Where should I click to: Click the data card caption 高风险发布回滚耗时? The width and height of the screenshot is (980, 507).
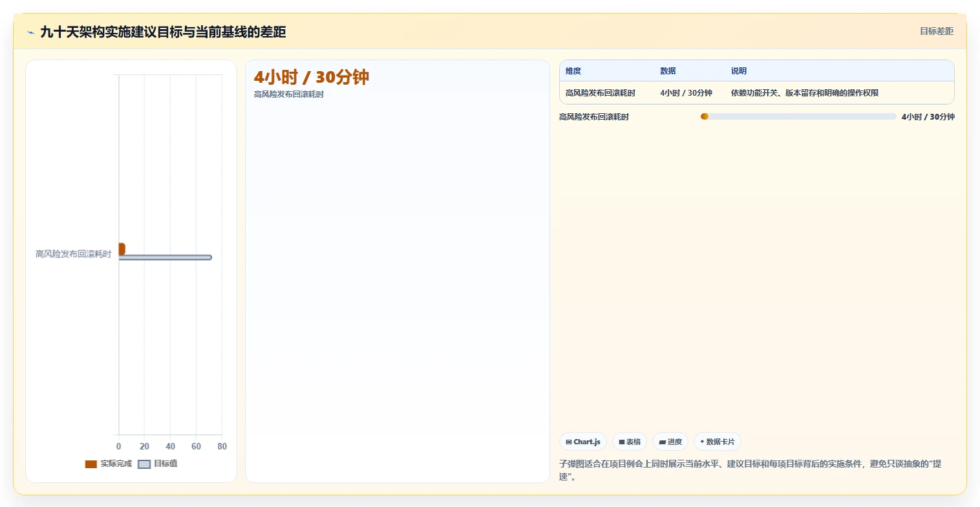289,94
